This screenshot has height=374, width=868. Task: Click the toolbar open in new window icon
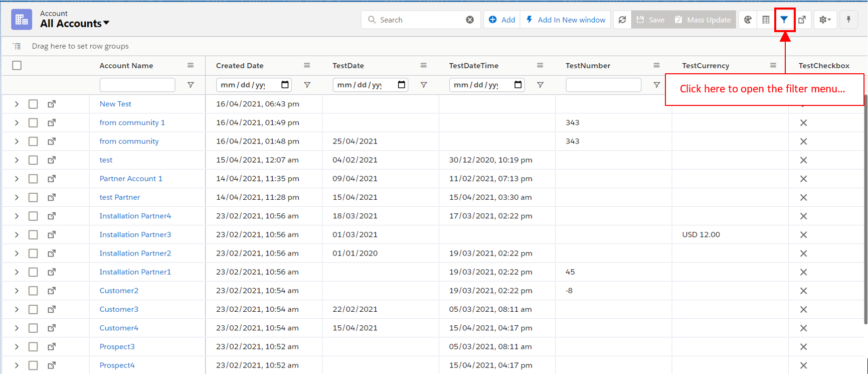pos(802,20)
